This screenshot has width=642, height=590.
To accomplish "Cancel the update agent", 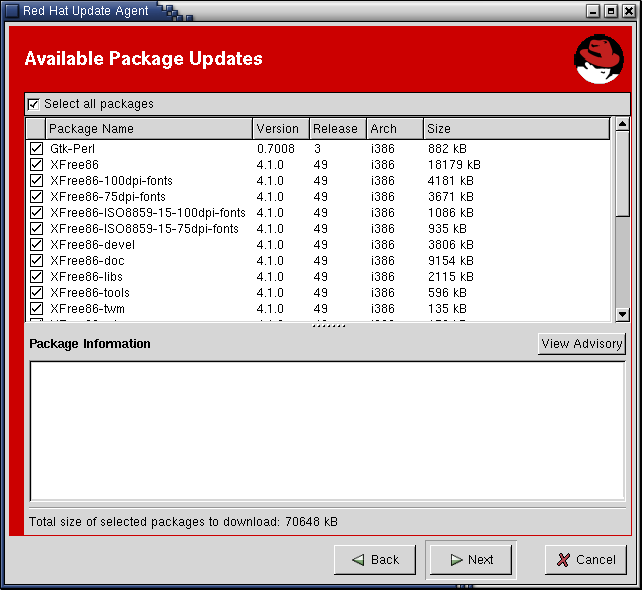I will [x=586, y=560].
